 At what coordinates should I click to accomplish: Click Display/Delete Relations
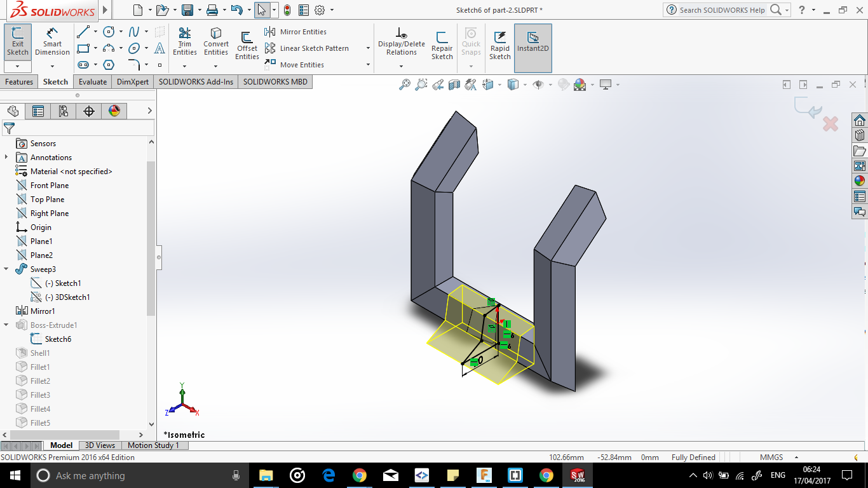[402, 42]
